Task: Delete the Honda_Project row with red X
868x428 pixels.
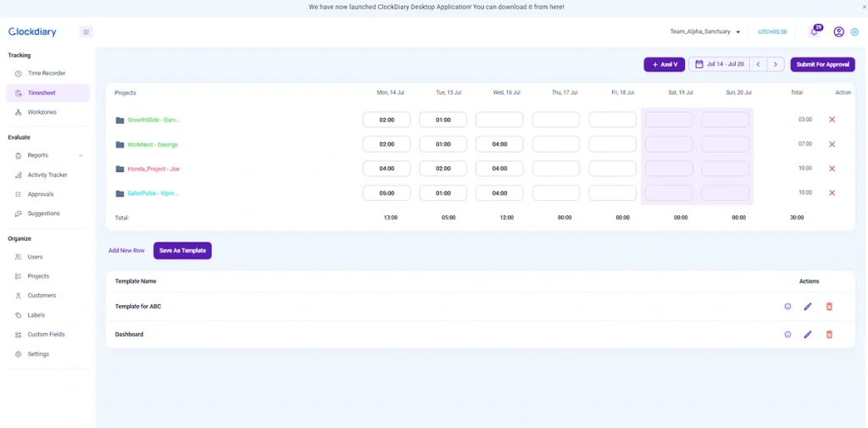Action: [x=832, y=169]
